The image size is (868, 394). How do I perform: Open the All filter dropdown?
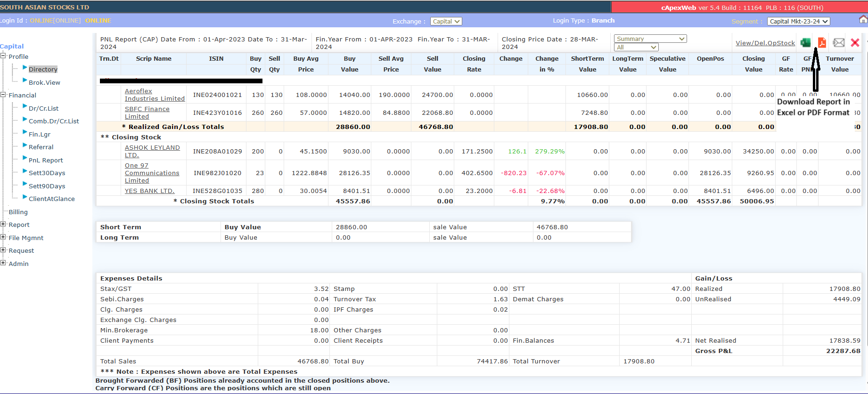[x=636, y=47]
